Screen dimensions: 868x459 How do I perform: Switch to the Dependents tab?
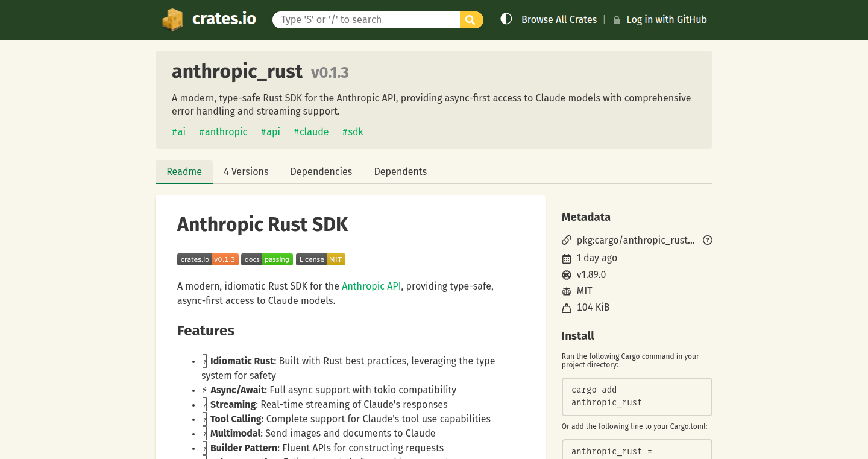(400, 171)
